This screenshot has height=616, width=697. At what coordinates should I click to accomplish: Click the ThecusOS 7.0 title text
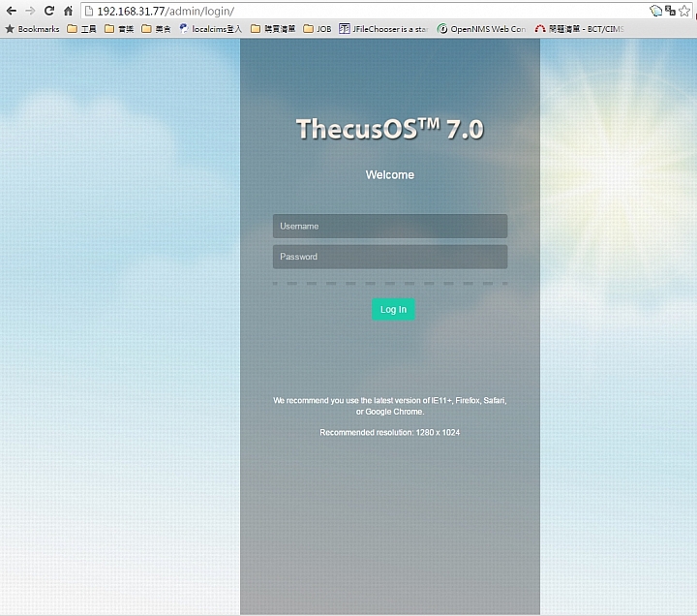tap(390, 129)
